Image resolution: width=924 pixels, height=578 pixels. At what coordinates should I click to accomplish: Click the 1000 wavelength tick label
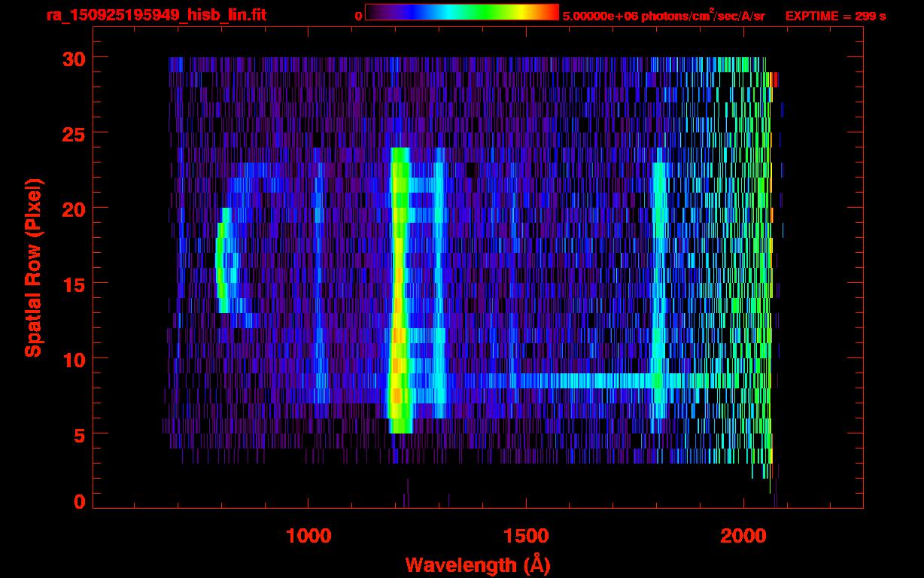click(309, 536)
